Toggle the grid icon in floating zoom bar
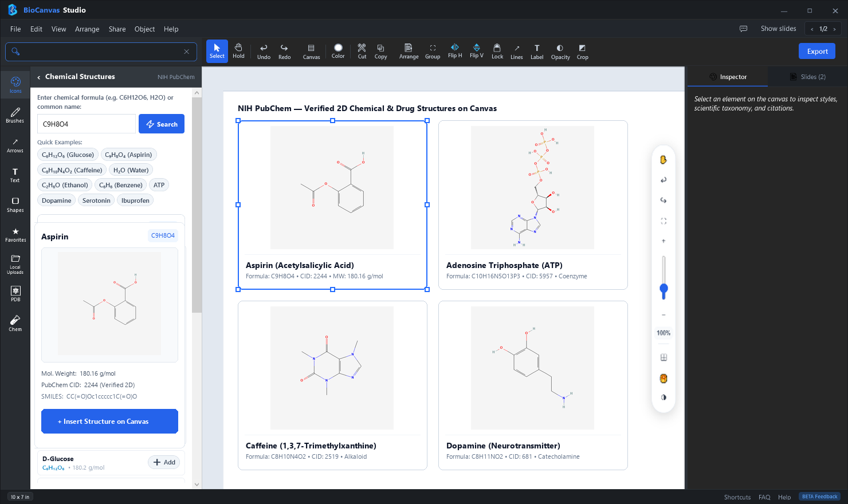Screen dimensions: 848x504 pyautogui.click(x=664, y=357)
